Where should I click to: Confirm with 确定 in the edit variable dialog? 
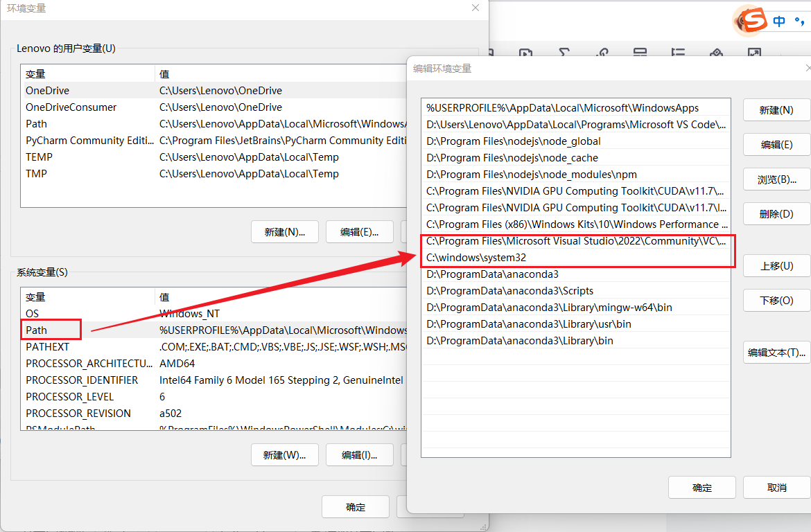[702, 488]
